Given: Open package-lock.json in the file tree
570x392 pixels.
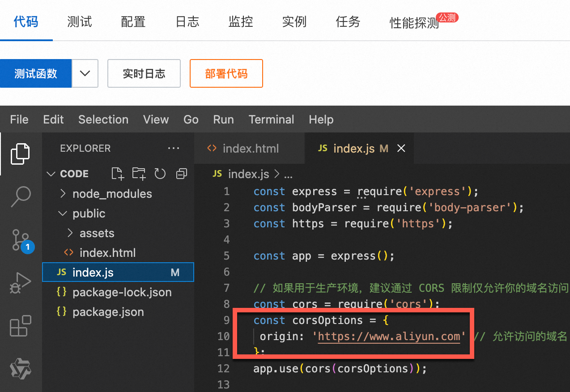Looking at the screenshot, I should click(x=122, y=292).
